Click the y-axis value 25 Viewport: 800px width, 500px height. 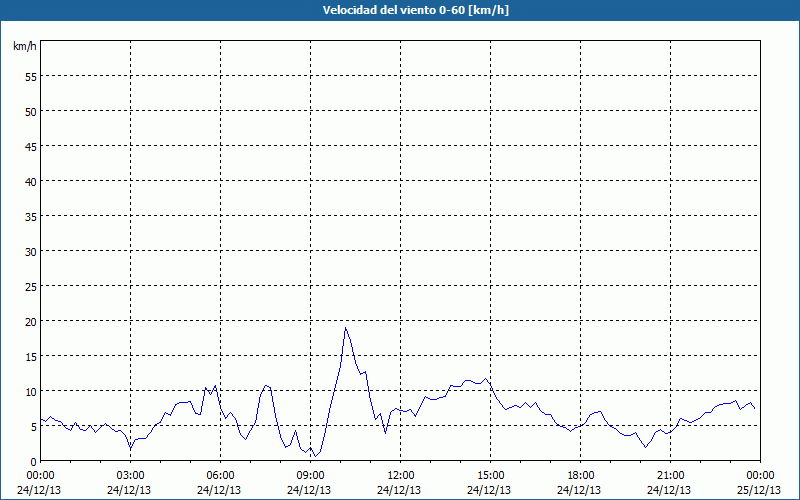[31, 286]
